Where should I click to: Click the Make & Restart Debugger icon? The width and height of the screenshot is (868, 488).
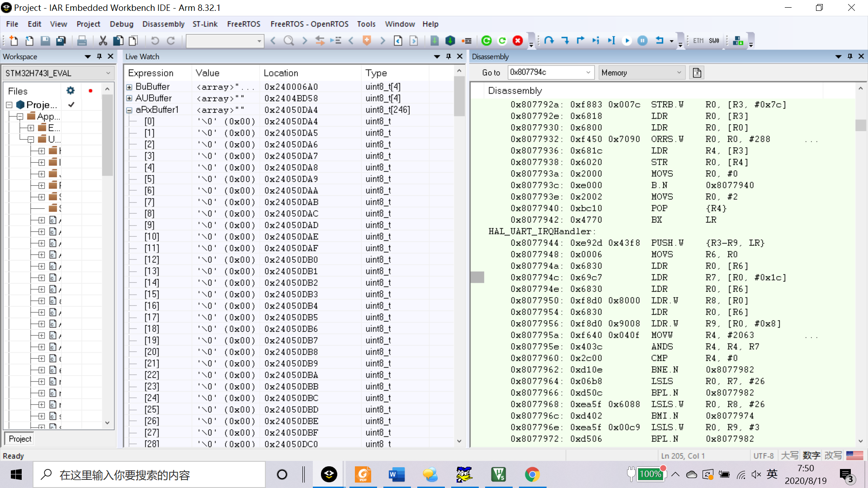click(486, 41)
